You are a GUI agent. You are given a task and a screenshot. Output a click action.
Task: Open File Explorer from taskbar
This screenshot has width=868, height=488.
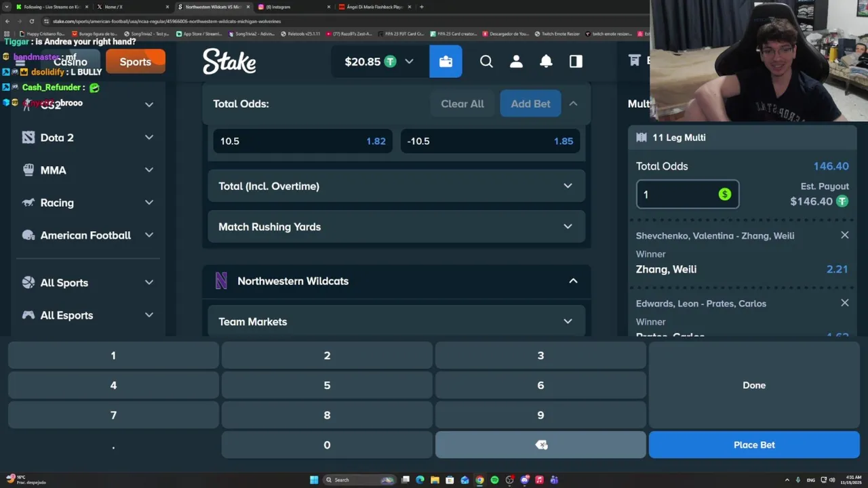point(435,480)
